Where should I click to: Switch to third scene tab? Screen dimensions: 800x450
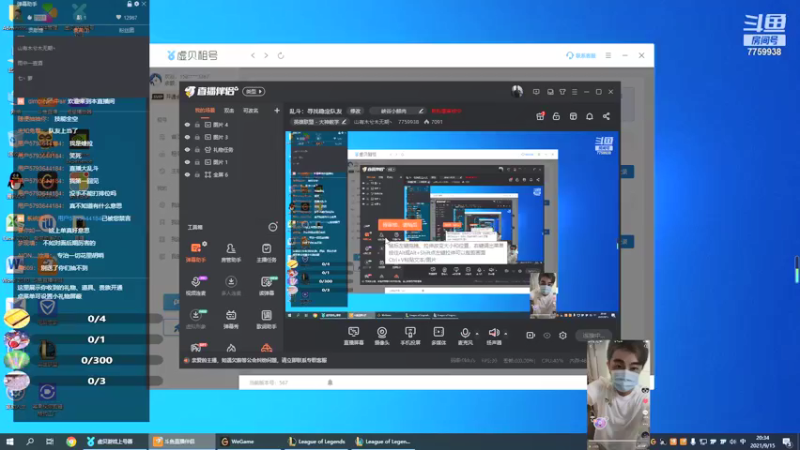pyautogui.click(x=251, y=110)
